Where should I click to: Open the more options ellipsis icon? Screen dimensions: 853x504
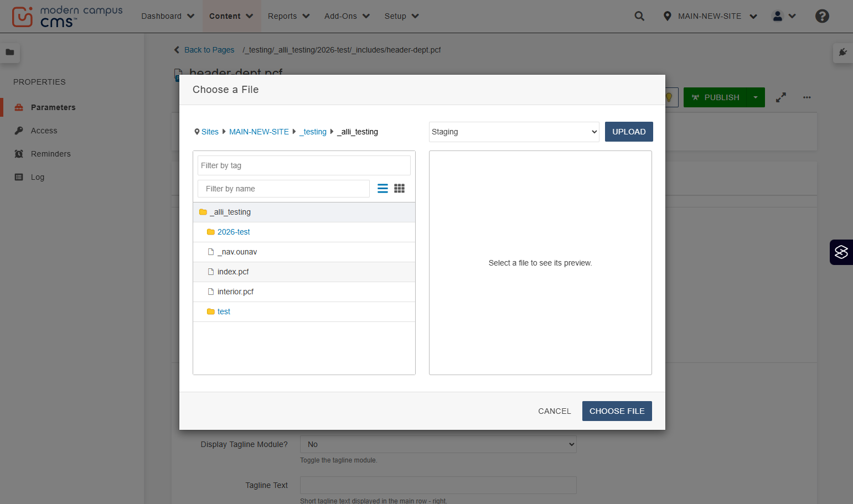(x=807, y=97)
